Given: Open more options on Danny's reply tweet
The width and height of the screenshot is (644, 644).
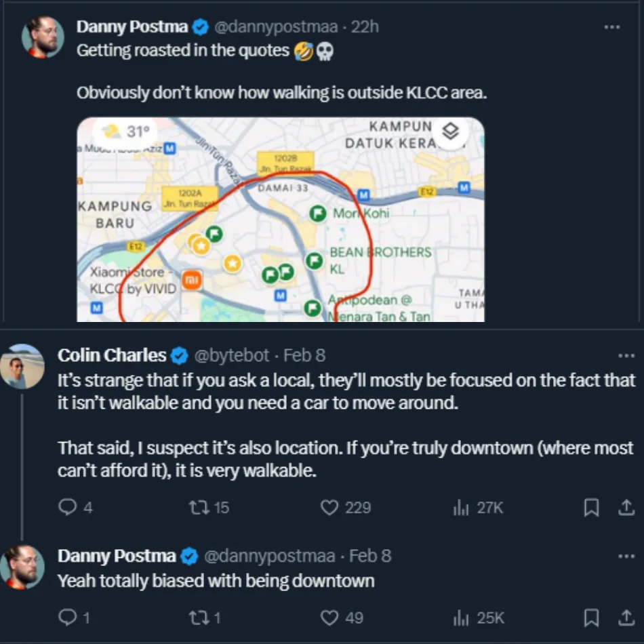Looking at the screenshot, I should click(x=626, y=556).
